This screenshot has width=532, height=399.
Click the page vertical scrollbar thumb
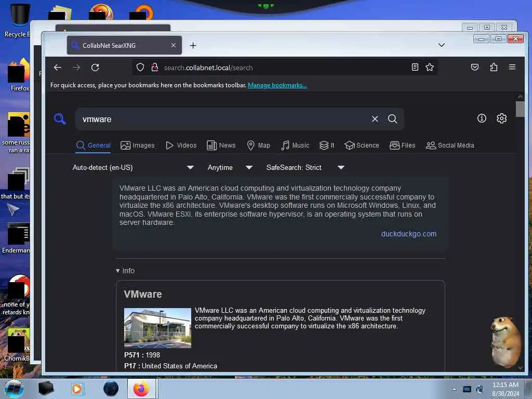click(520, 109)
